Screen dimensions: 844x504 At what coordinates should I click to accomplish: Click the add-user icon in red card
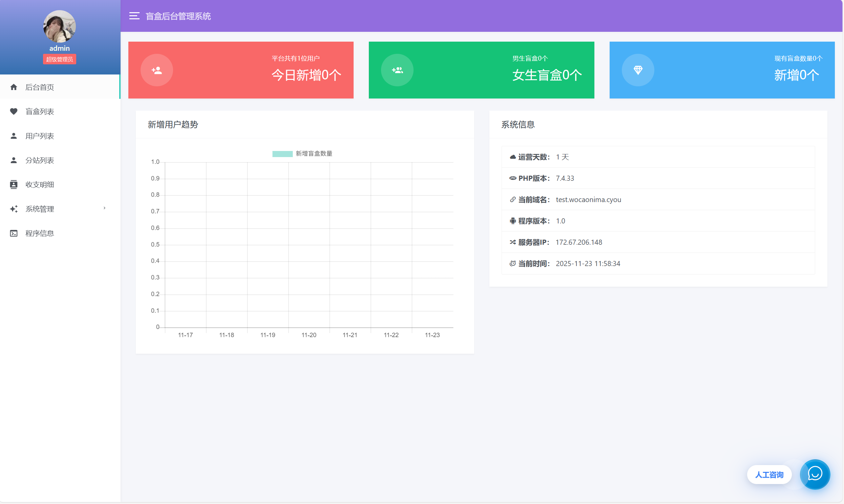[156, 70]
